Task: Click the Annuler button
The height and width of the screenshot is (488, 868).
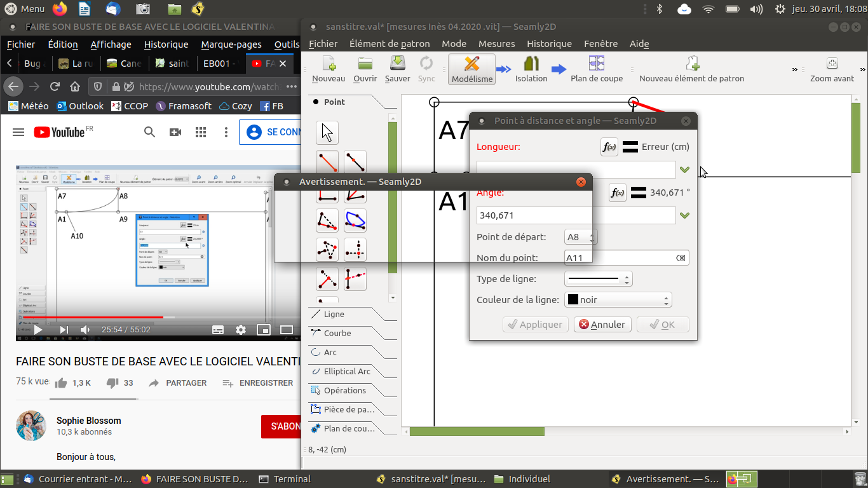Action: (602, 325)
